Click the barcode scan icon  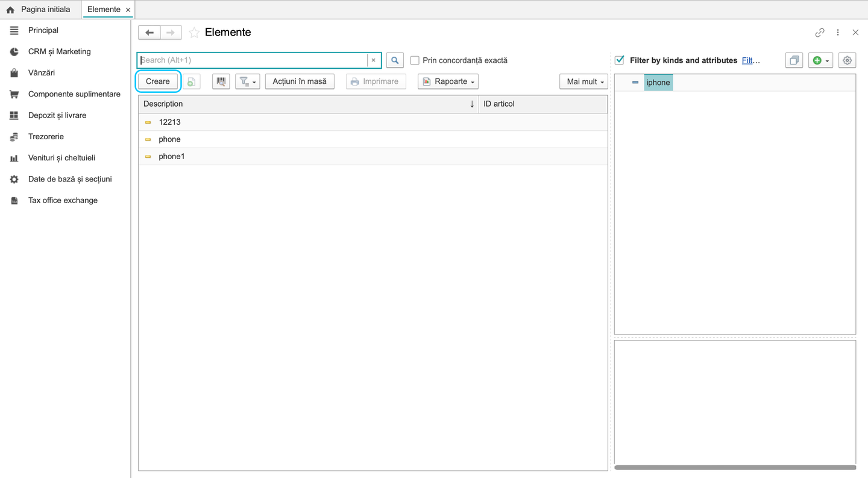tap(221, 81)
